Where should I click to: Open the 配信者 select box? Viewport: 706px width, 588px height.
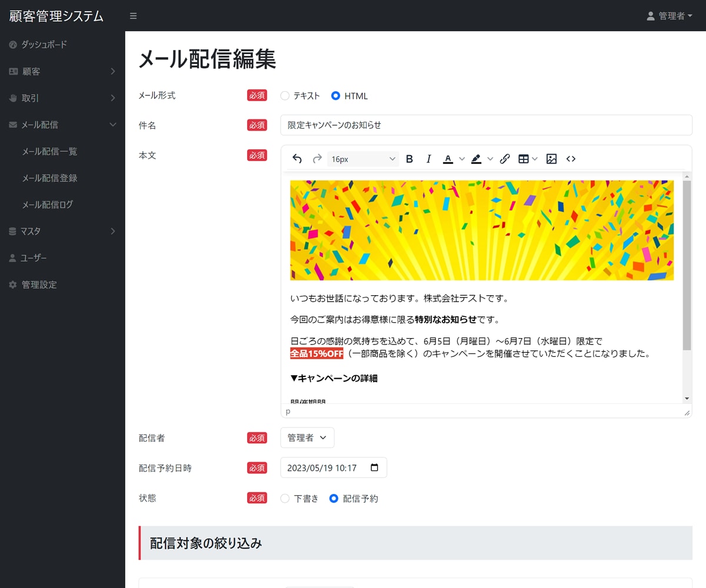coord(307,438)
